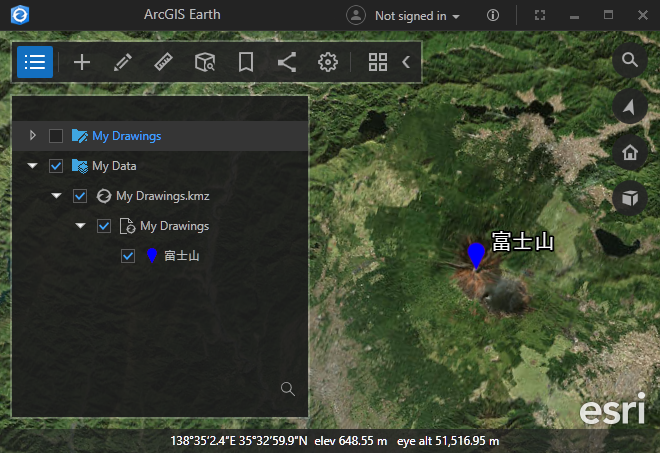Maximize the ArcGIS Earth window

click(608, 16)
